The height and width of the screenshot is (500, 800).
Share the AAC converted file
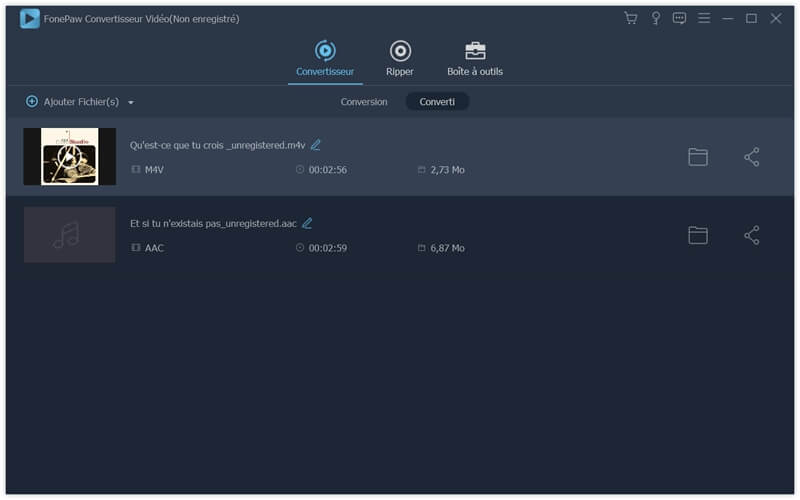[752, 235]
